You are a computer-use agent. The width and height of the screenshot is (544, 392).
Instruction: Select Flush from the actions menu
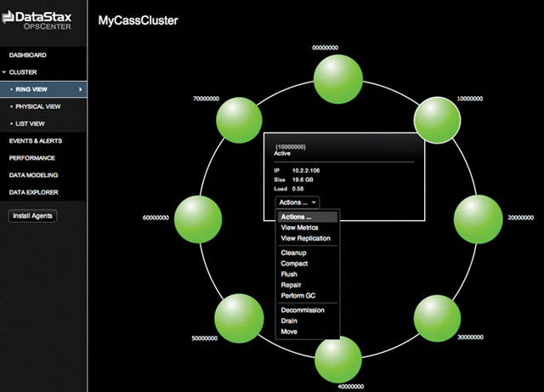pyautogui.click(x=289, y=275)
